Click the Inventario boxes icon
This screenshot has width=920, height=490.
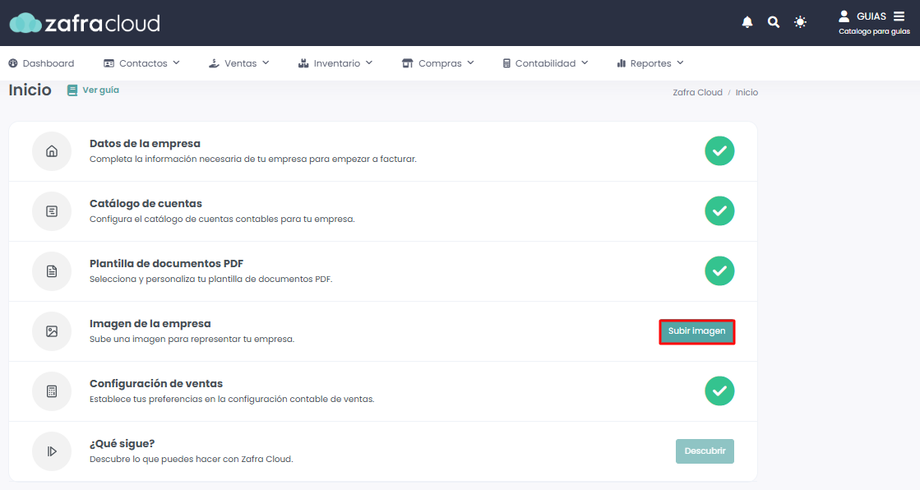(x=303, y=63)
